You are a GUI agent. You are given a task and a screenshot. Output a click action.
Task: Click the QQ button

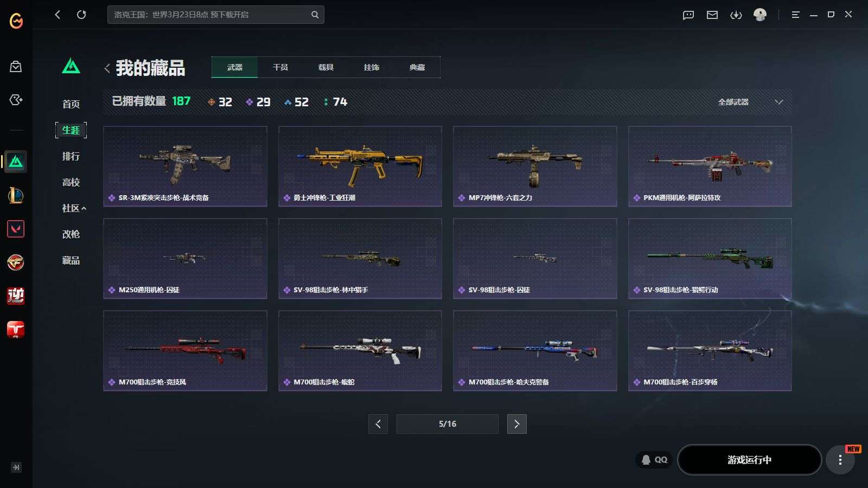(654, 460)
